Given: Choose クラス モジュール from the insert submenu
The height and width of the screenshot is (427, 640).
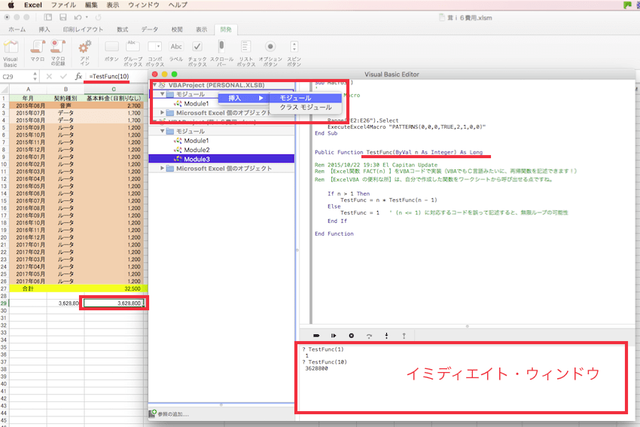Looking at the screenshot, I should [x=306, y=107].
